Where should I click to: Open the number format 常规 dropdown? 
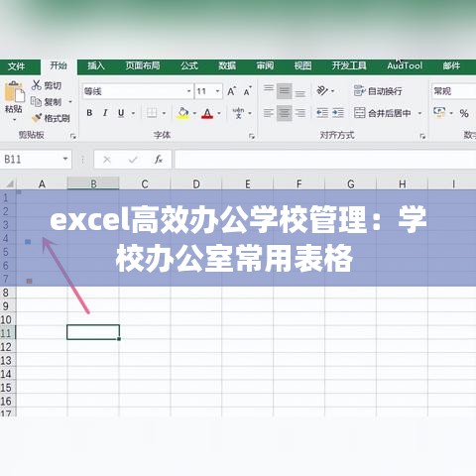pyautogui.click(x=453, y=91)
